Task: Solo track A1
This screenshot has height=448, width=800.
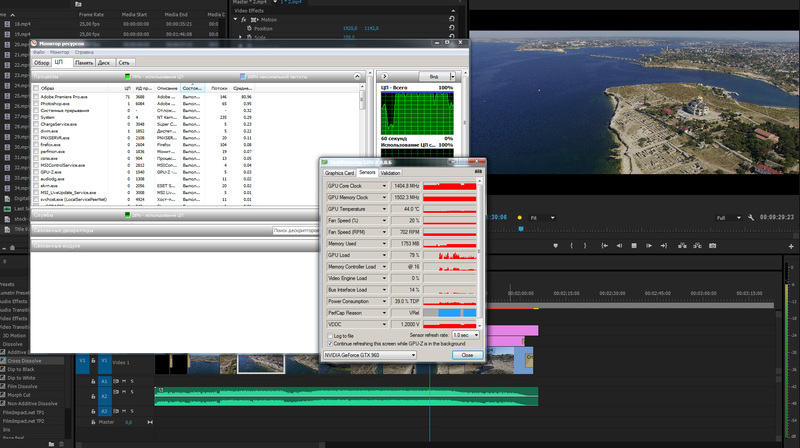Action: (x=132, y=381)
